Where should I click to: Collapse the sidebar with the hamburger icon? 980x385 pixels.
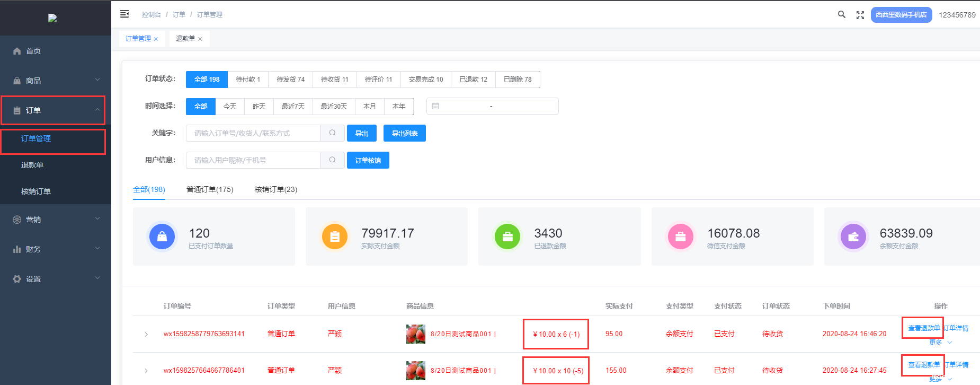click(124, 14)
